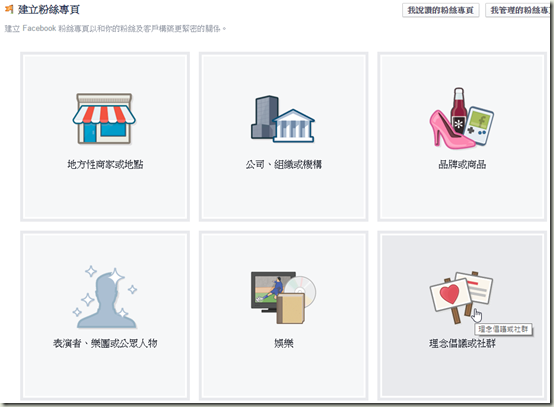
Task: Select the TV and CD entertainment icon
Action: tap(283, 297)
